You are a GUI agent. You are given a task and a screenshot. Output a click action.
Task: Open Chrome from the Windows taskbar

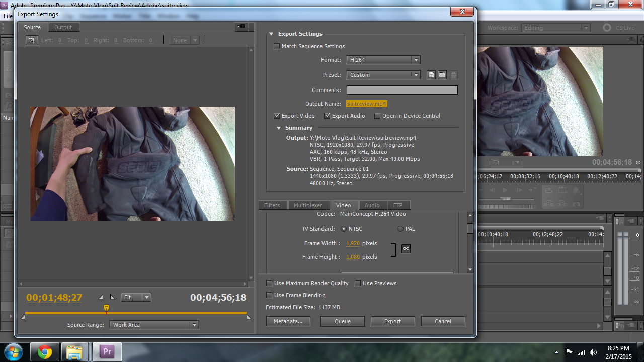[44, 352]
